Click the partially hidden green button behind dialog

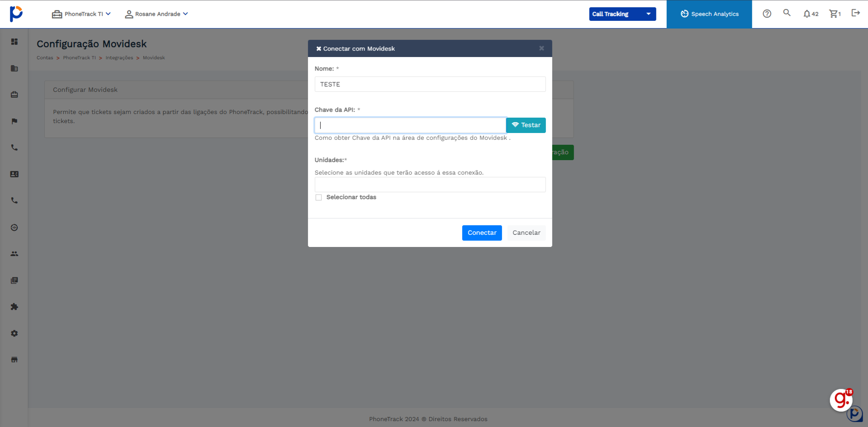(x=563, y=152)
